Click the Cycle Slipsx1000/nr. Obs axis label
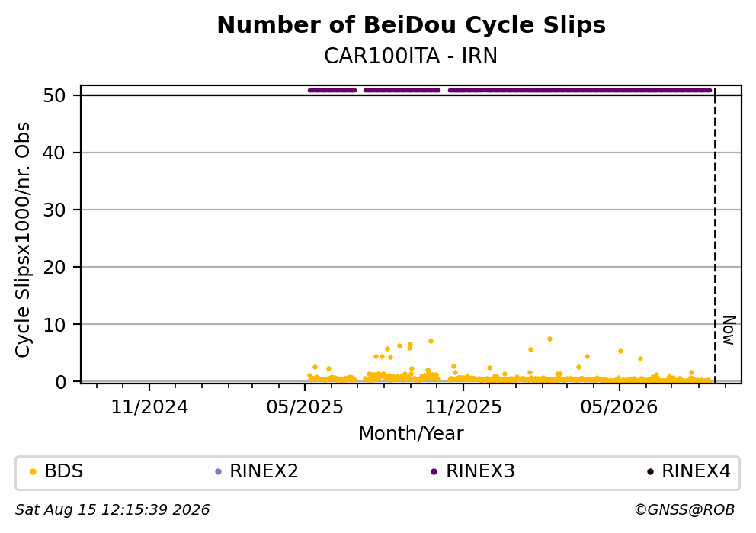The image size is (756, 533). coord(22,239)
